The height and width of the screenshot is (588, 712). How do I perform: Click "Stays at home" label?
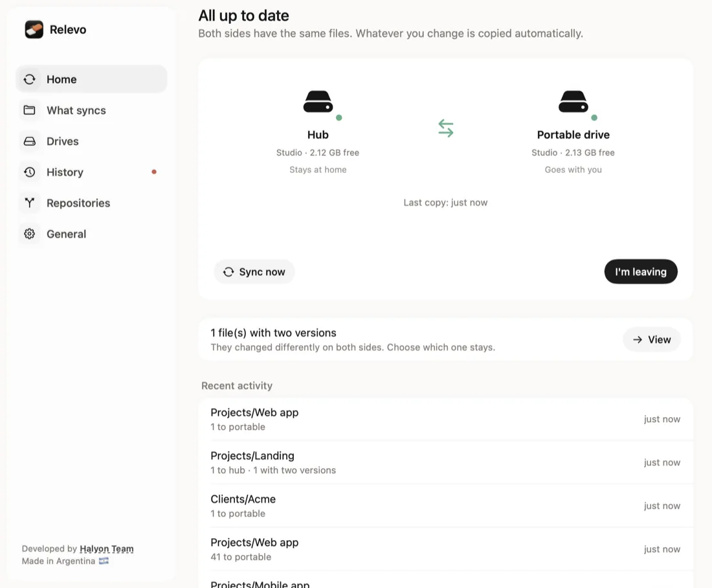click(318, 170)
